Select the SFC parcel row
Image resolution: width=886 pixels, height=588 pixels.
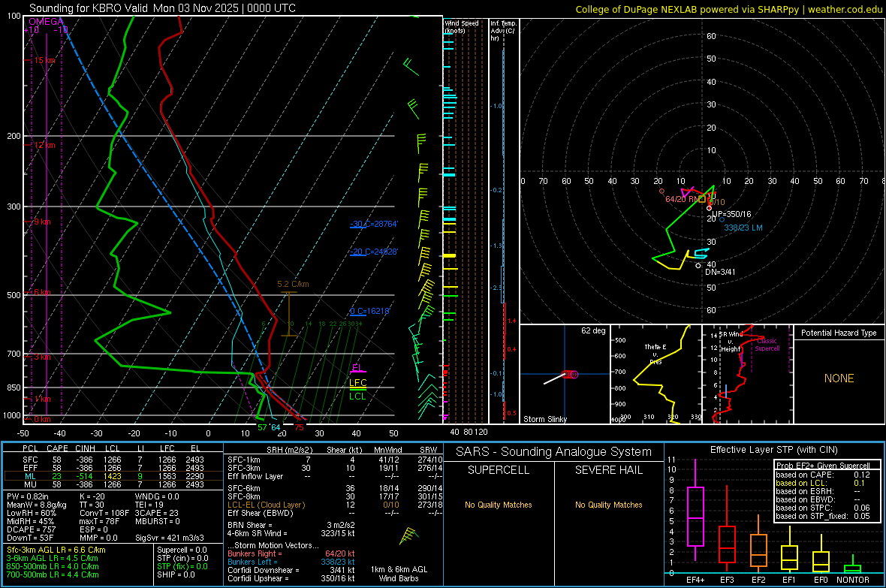(112, 460)
